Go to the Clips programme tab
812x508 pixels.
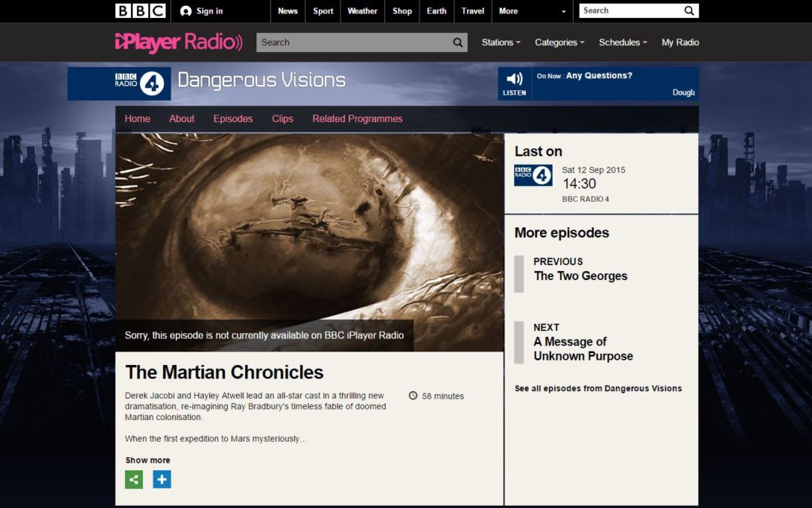283,119
